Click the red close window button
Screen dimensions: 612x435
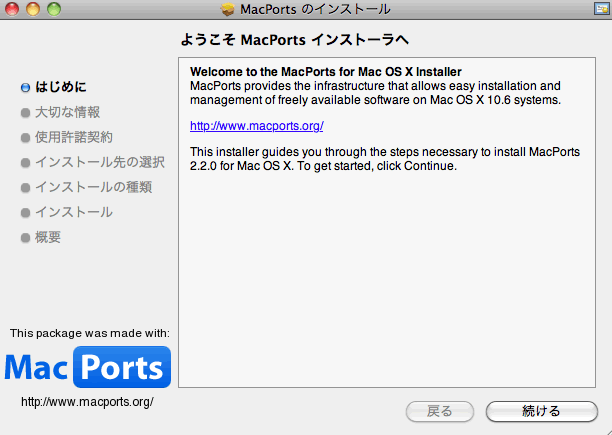point(12,9)
